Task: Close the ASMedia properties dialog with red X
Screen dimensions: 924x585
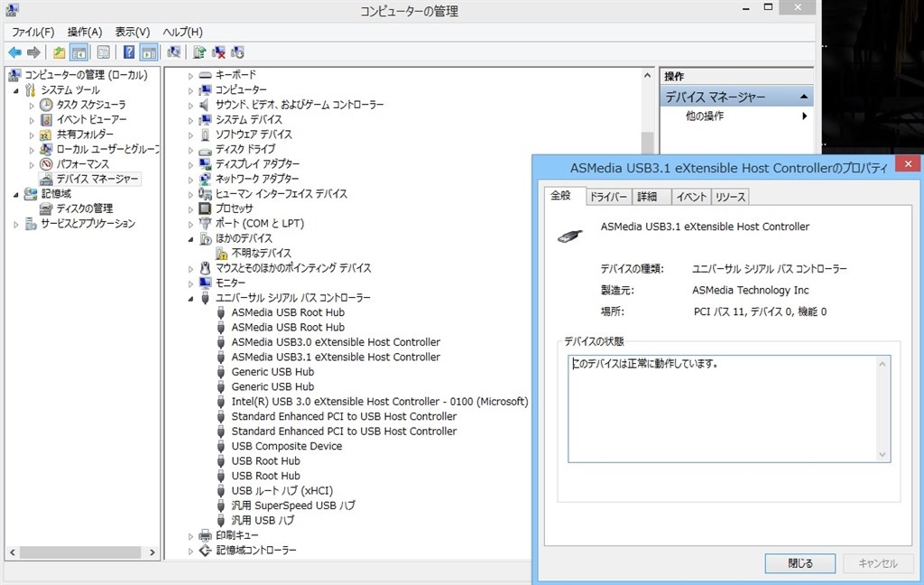Action: tap(908, 163)
